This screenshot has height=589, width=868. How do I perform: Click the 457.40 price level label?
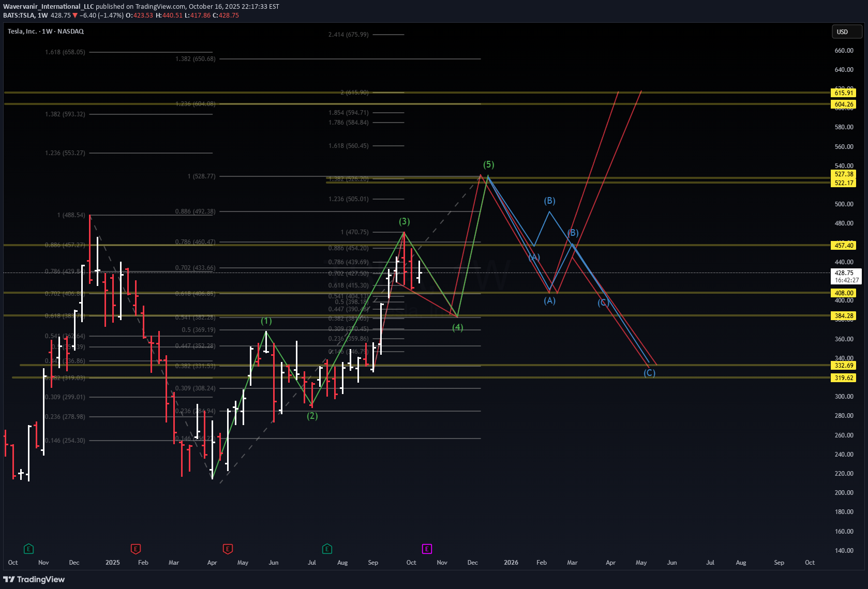click(844, 246)
